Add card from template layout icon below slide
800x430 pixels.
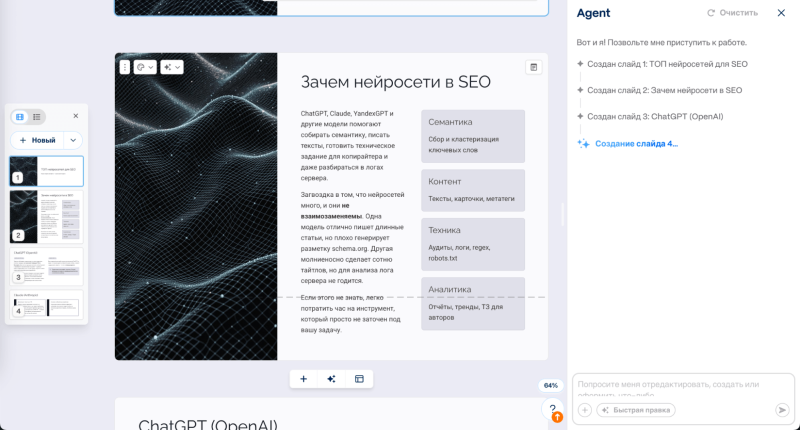(359, 379)
